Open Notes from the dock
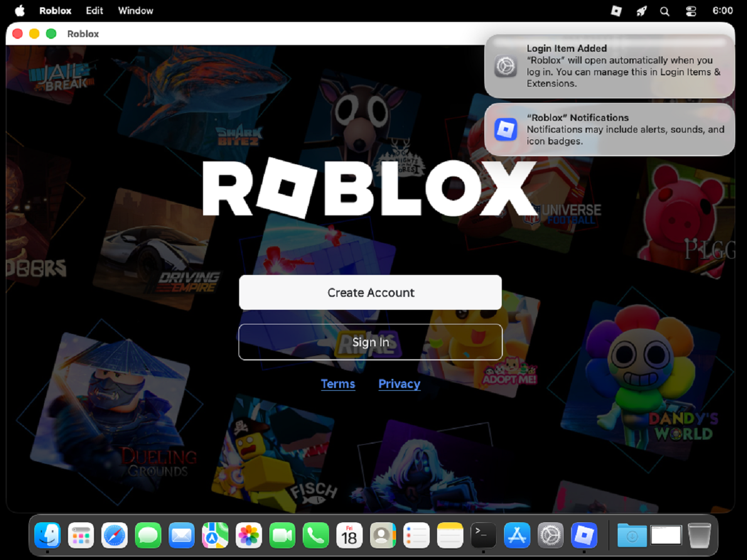 [450, 535]
